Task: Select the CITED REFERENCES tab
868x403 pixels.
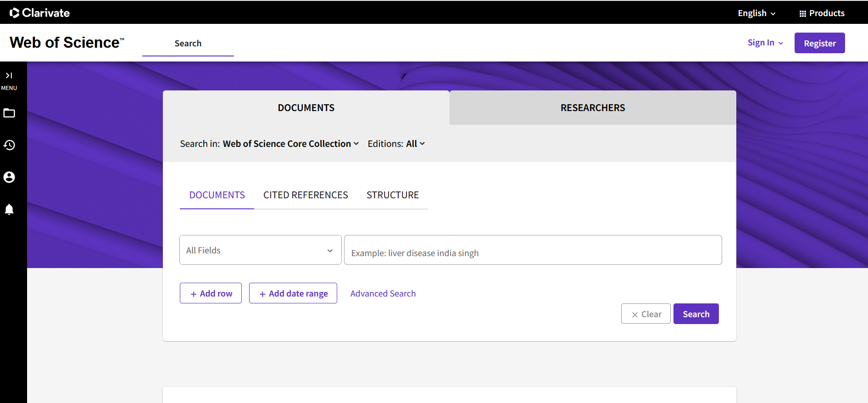Action: [x=306, y=195]
